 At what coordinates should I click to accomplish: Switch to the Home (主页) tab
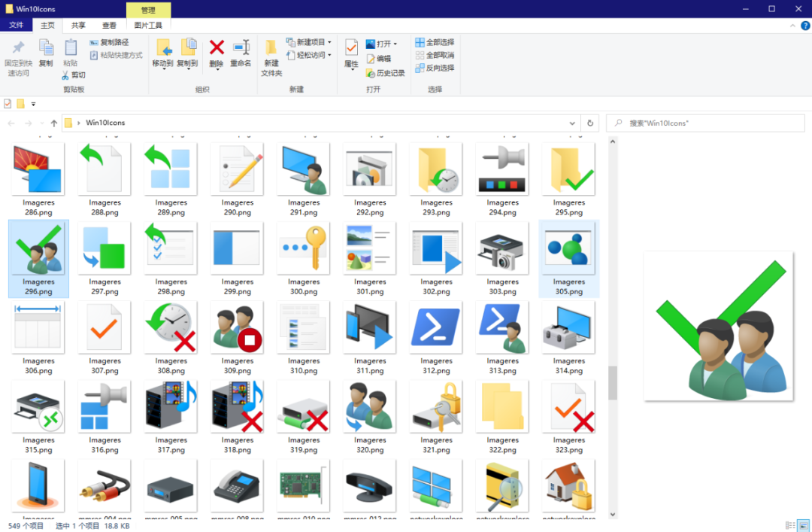pos(47,25)
